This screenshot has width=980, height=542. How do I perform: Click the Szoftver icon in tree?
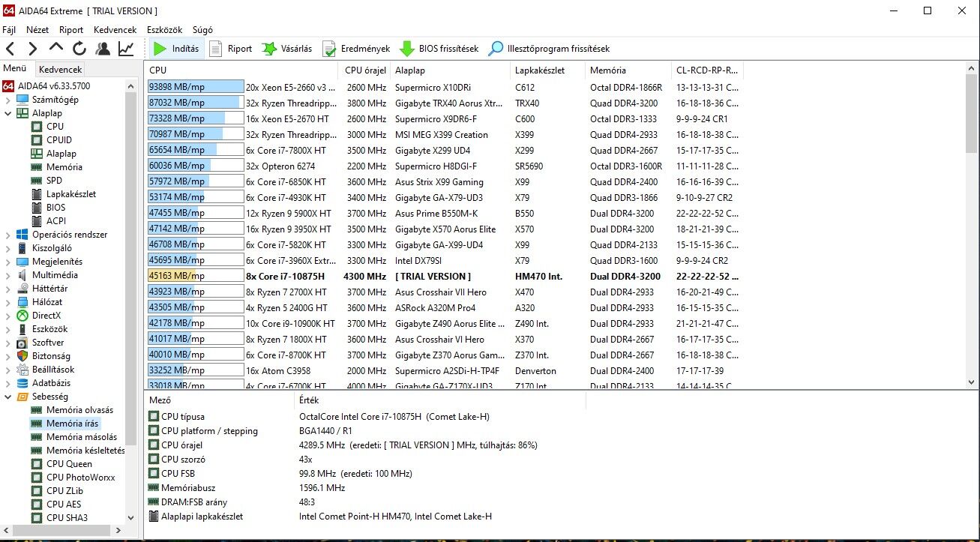click(x=22, y=343)
